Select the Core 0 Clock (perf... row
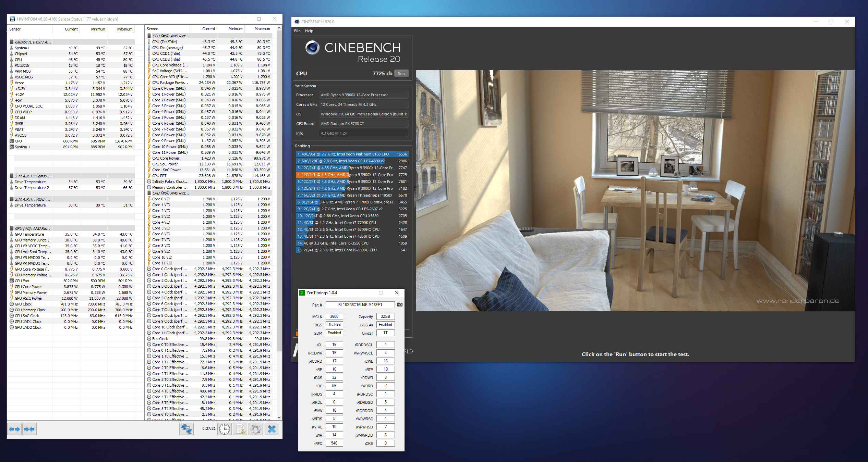The image size is (868, 462). (x=209, y=269)
